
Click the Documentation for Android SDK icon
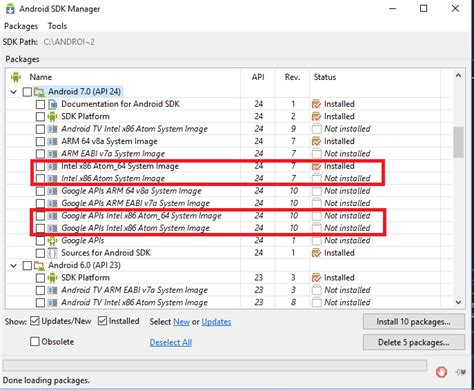click(53, 104)
